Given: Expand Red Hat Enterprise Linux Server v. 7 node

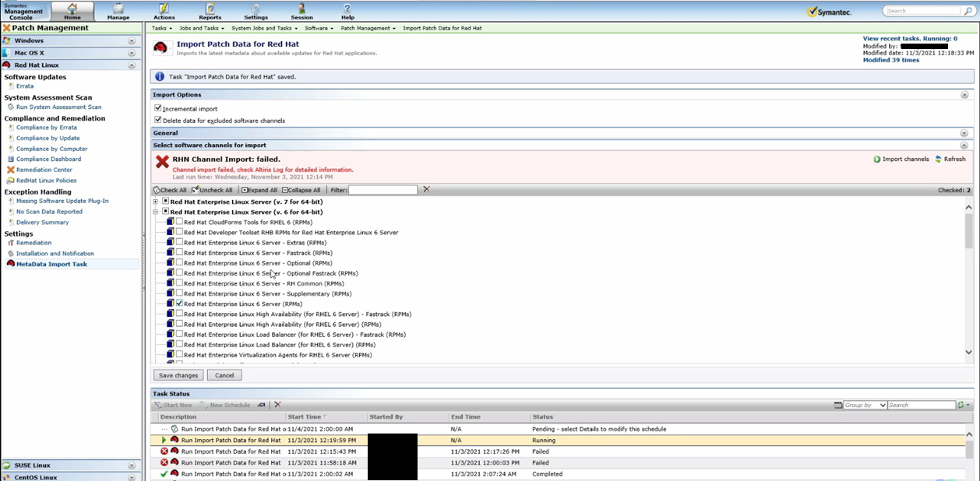Looking at the screenshot, I should 156,202.
